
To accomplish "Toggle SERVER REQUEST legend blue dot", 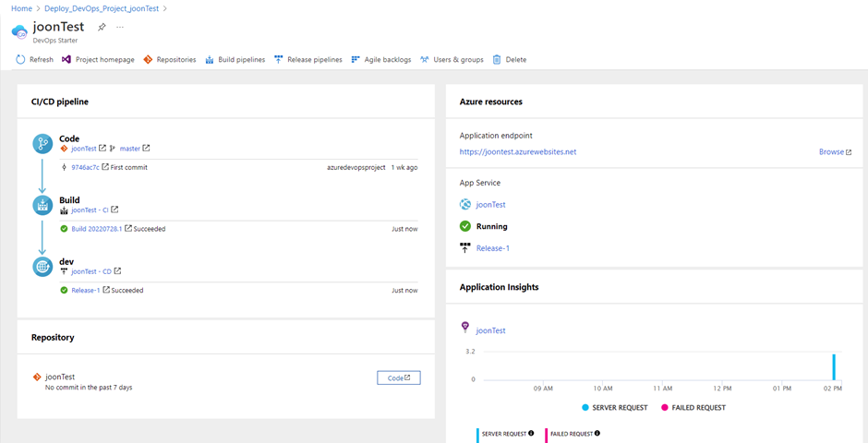I will [585, 408].
